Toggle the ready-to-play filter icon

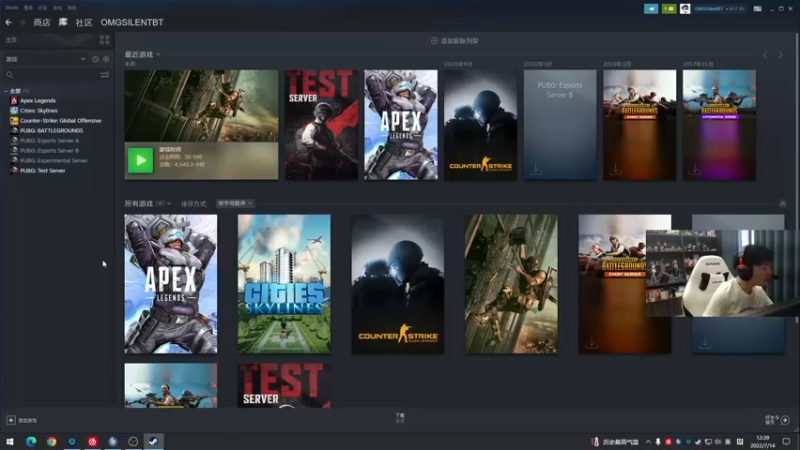coord(106,59)
